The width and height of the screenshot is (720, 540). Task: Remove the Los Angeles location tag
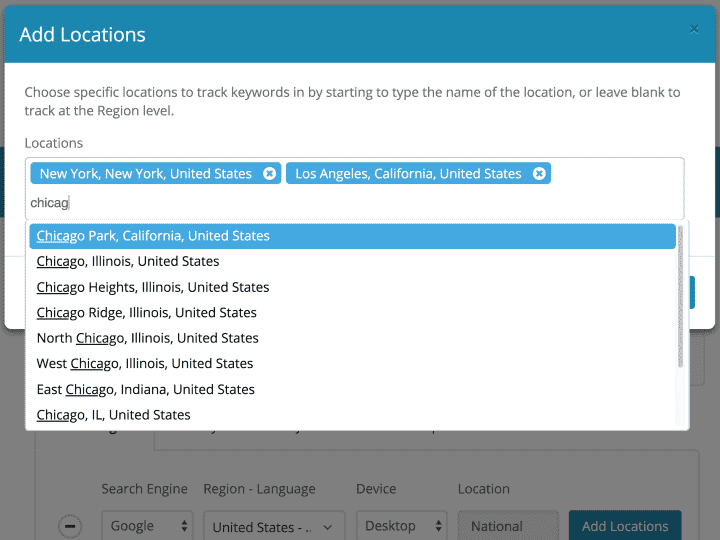coord(539,174)
